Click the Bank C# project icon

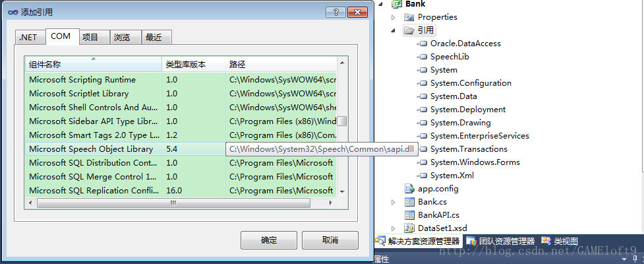(x=396, y=4)
